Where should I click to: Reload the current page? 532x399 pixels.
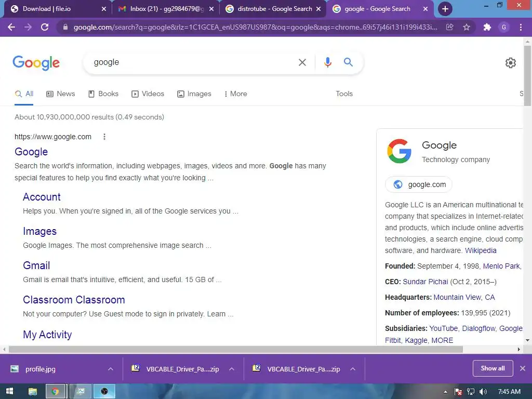[45, 27]
